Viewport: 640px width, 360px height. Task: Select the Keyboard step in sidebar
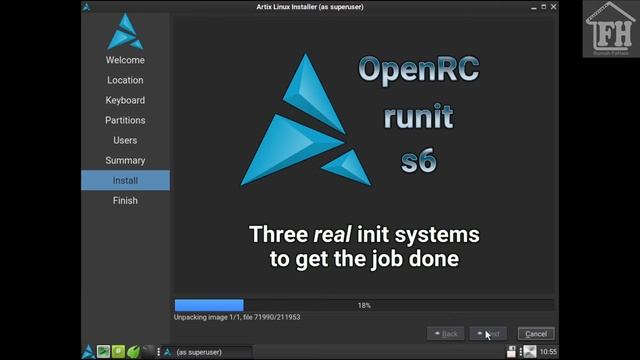(125, 100)
